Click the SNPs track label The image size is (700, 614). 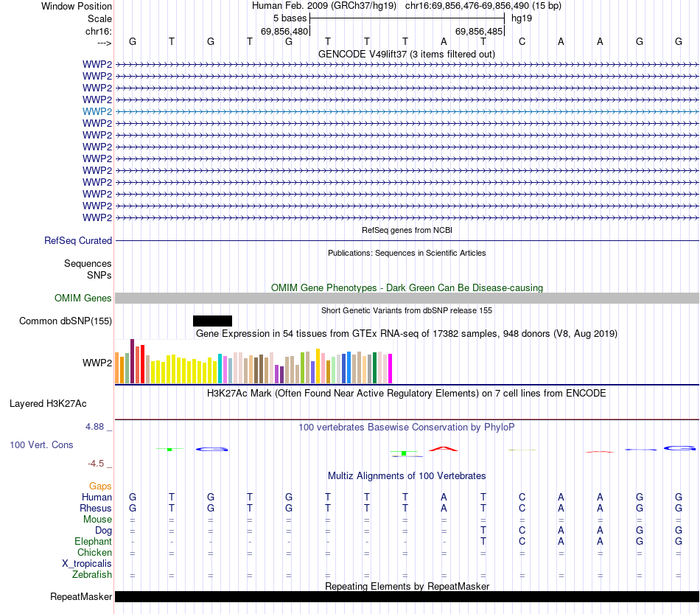tap(99, 275)
